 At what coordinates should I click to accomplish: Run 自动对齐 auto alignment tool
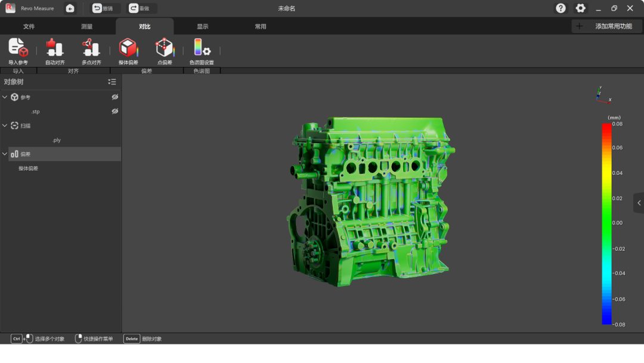[x=55, y=48]
